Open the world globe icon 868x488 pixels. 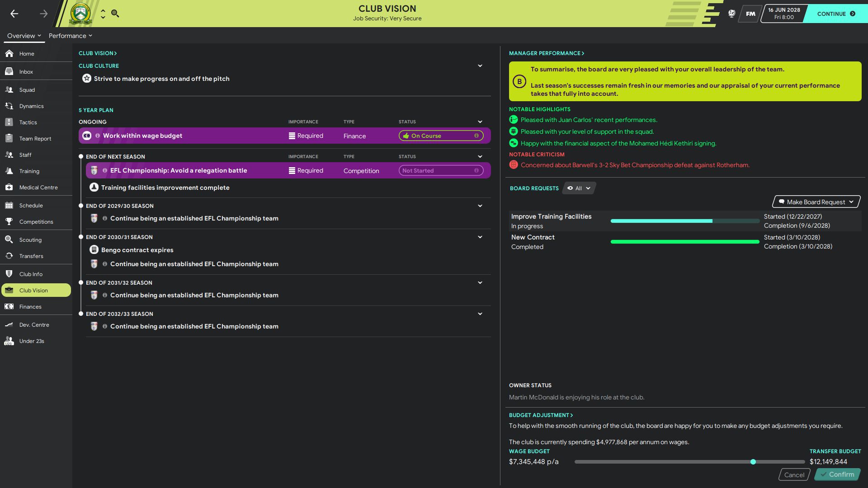(731, 14)
